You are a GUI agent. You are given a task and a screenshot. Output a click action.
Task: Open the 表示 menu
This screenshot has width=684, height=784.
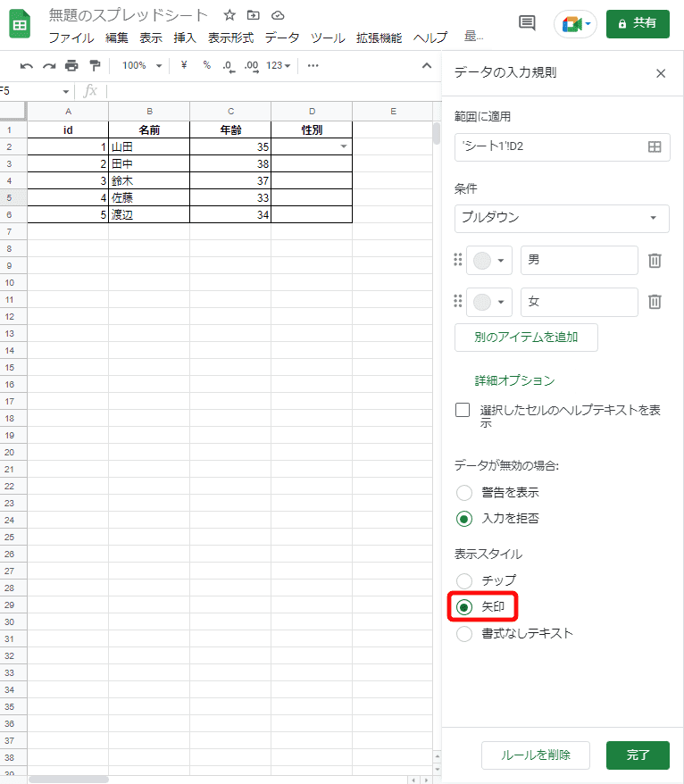point(151,38)
